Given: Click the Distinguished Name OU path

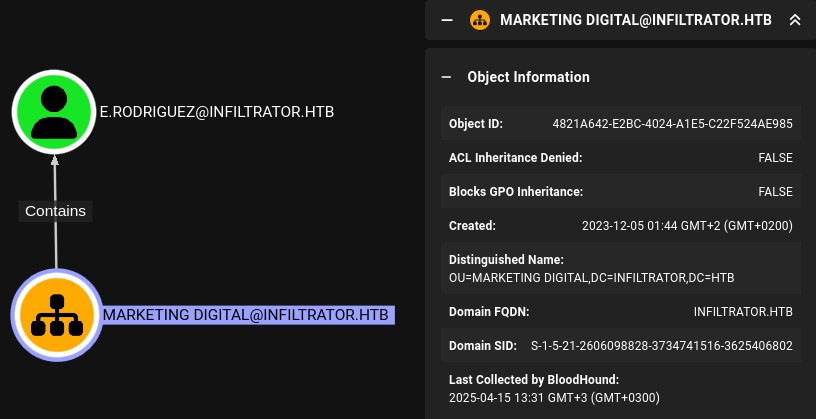Looking at the screenshot, I should click(x=592, y=277).
